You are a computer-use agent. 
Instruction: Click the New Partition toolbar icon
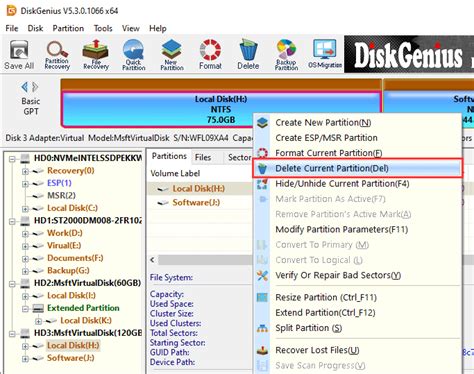coord(172,54)
